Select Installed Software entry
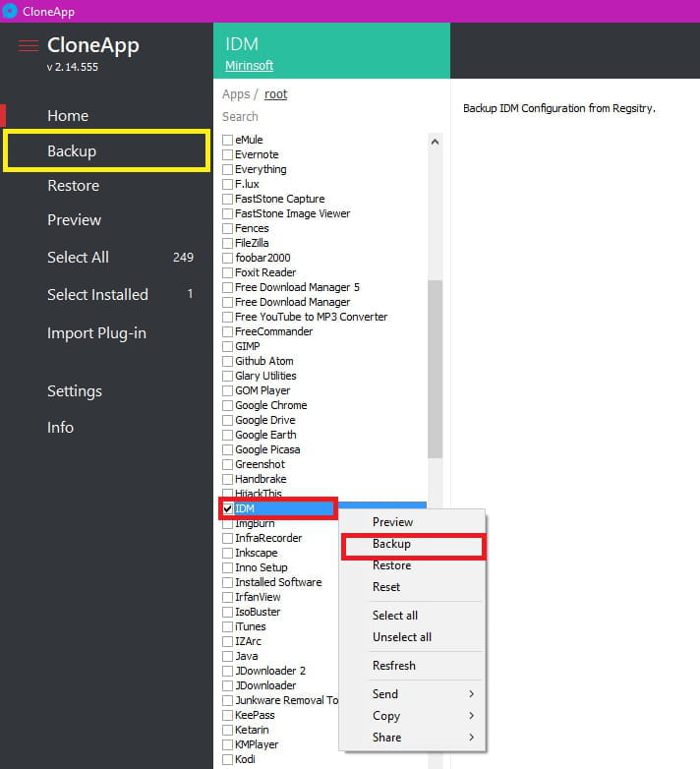The height and width of the screenshot is (769, 700). 278,582
